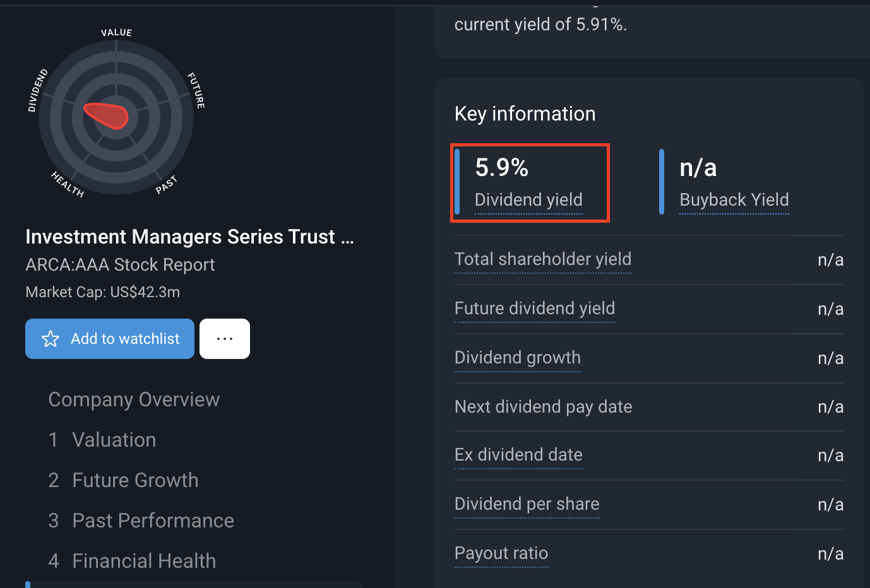Click the Buyback Yield definition link
Screen dimensions: 870x588
tap(734, 200)
